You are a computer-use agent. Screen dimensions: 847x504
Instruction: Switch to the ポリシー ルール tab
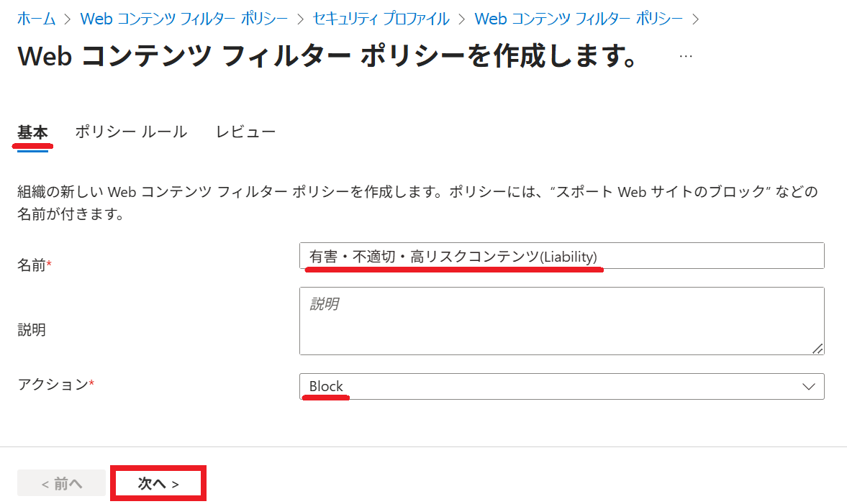click(x=131, y=132)
